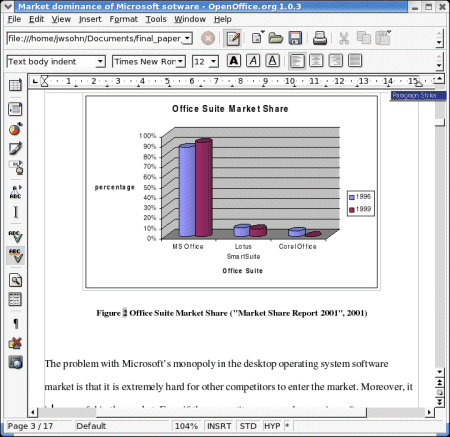Open the Format menu
This screenshot has height=437, width=450.
(123, 19)
